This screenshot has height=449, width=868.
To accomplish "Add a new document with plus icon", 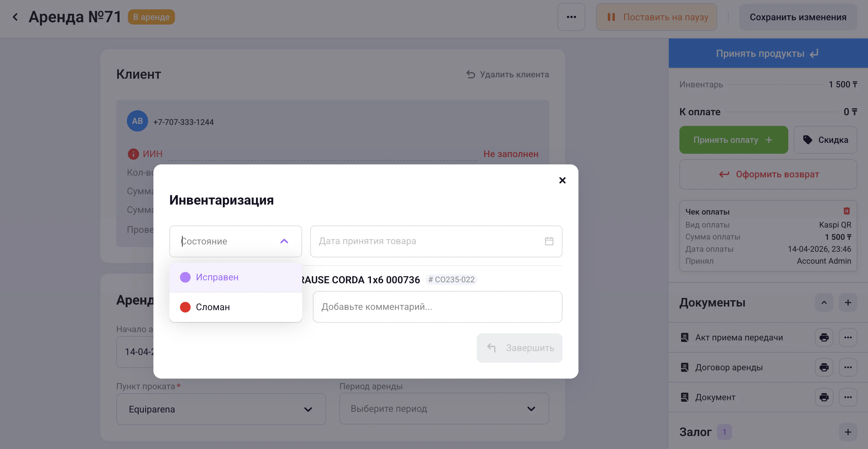I will (848, 302).
